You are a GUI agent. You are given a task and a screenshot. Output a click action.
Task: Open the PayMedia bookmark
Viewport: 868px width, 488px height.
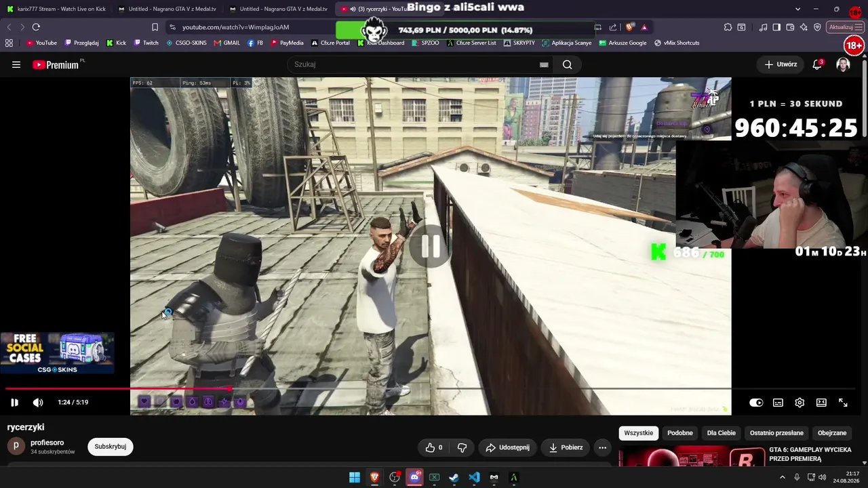click(x=287, y=43)
